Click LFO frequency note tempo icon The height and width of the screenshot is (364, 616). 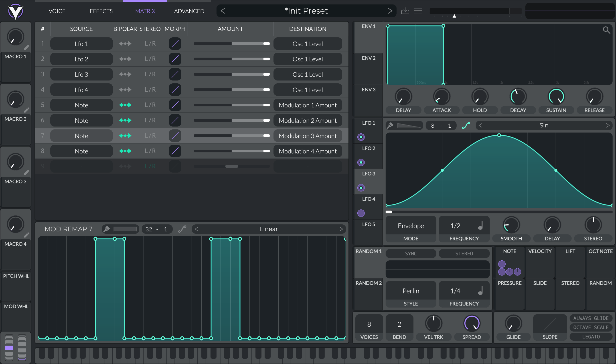click(x=481, y=225)
